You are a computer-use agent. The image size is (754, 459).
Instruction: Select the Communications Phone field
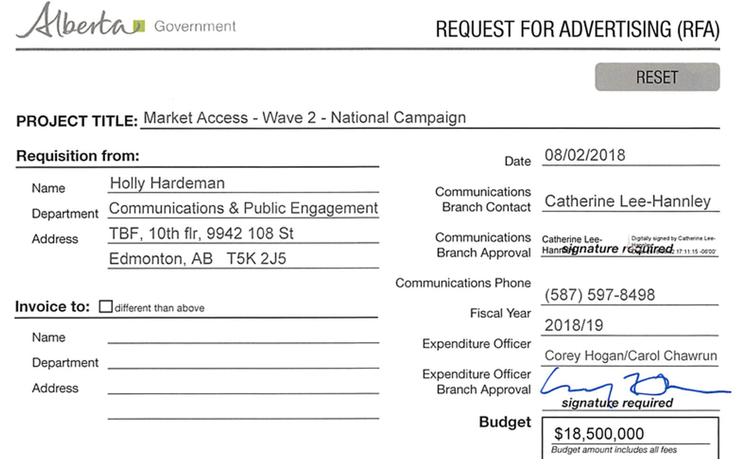pos(630,295)
